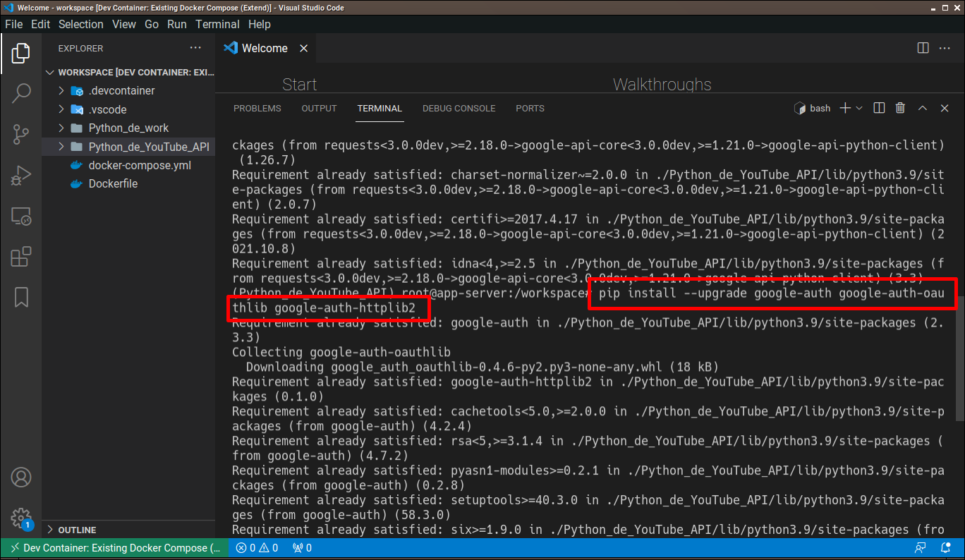This screenshot has height=560, width=965.
Task: Open the Source Control view
Action: point(21,134)
